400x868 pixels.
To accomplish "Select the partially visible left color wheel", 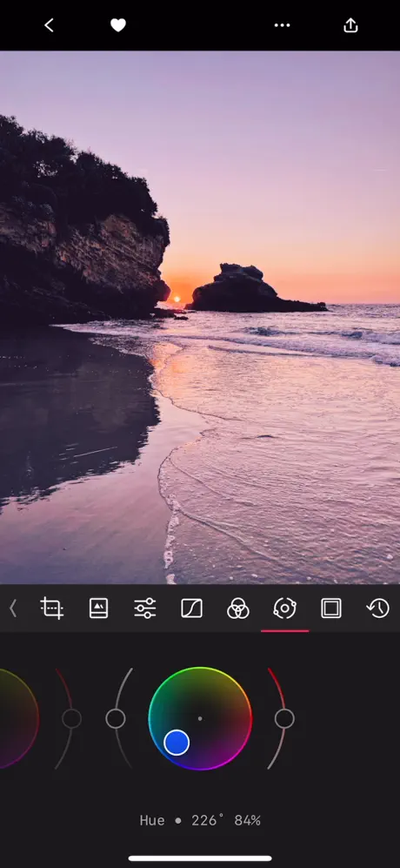I will 18,718.
